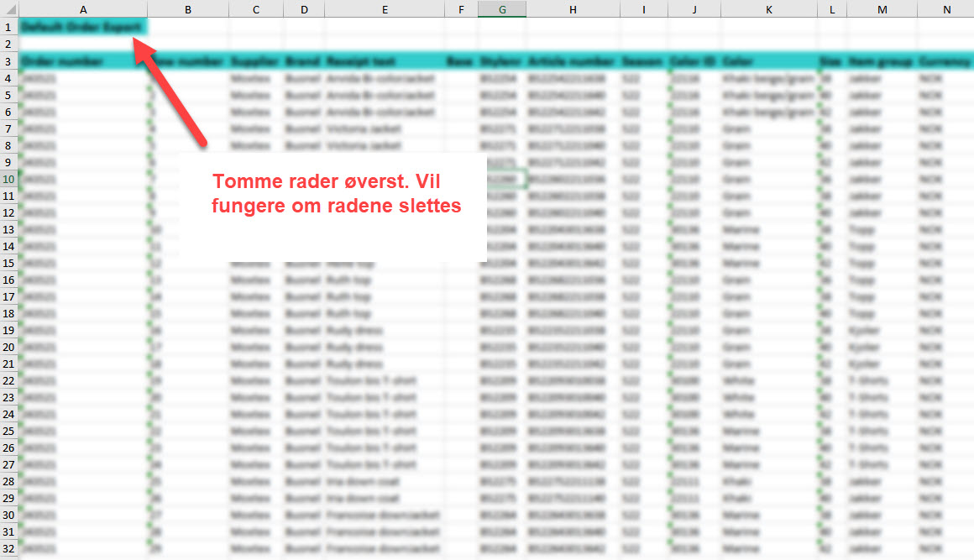
Task: Click the row 10 header
Action: click(8, 179)
